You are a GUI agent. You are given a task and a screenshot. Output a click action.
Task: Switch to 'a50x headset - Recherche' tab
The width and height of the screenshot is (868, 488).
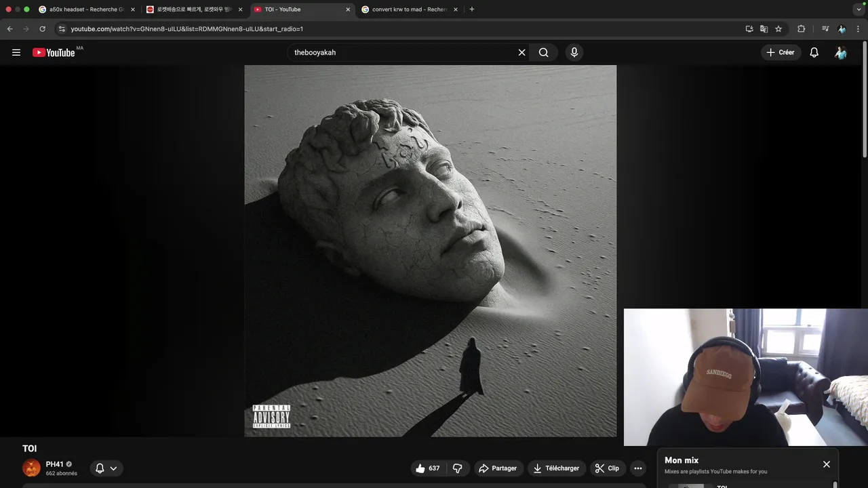[x=87, y=9]
